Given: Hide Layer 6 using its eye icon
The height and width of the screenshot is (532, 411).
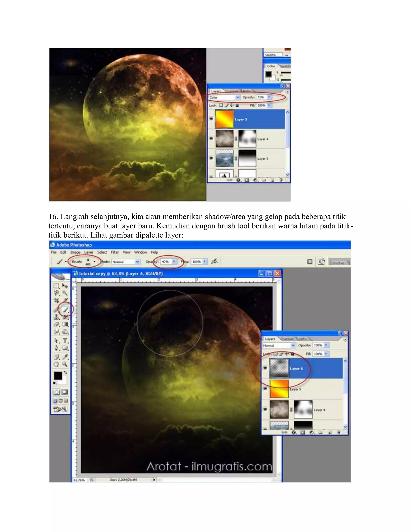Looking at the screenshot, I should click(x=265, y=368).
